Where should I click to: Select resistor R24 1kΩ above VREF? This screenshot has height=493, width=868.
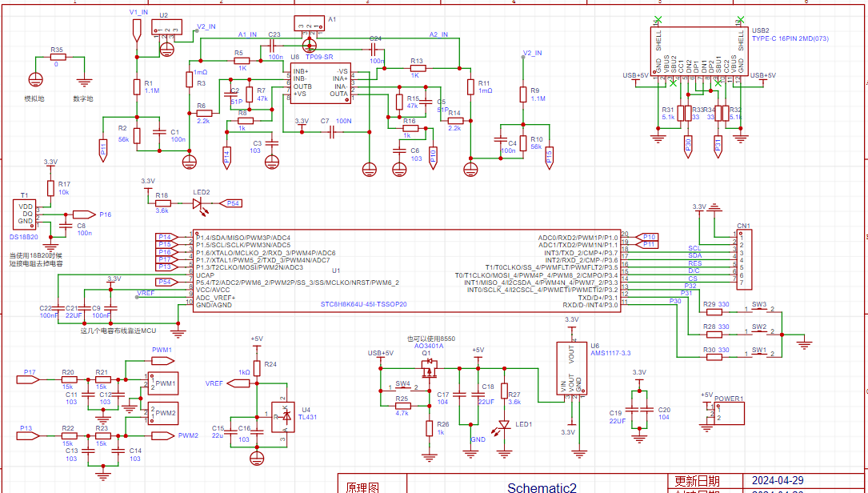point(256,368)
